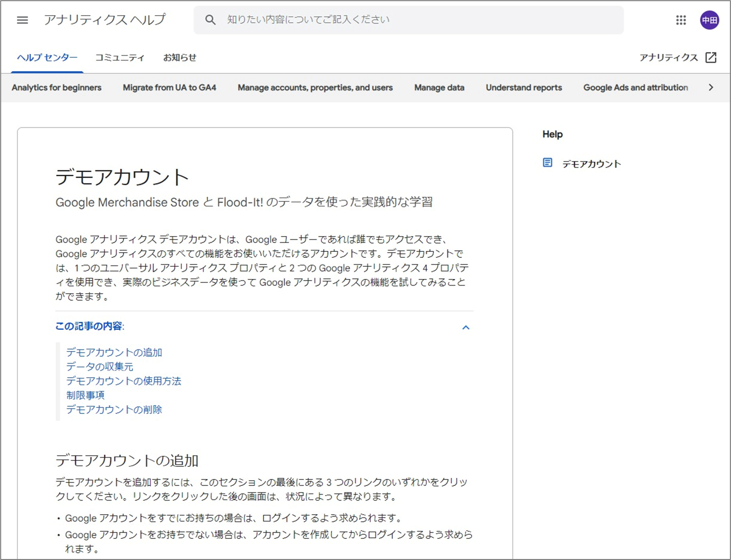Click the 制限事項 link
Viewport: 731px width, 560px height.
(x=85, y=395)
